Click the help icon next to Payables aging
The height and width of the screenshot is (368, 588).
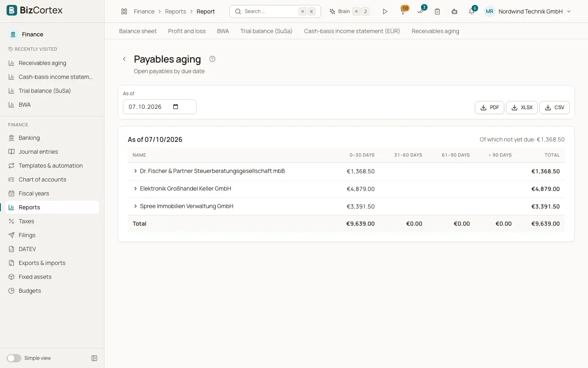point(212,59)
